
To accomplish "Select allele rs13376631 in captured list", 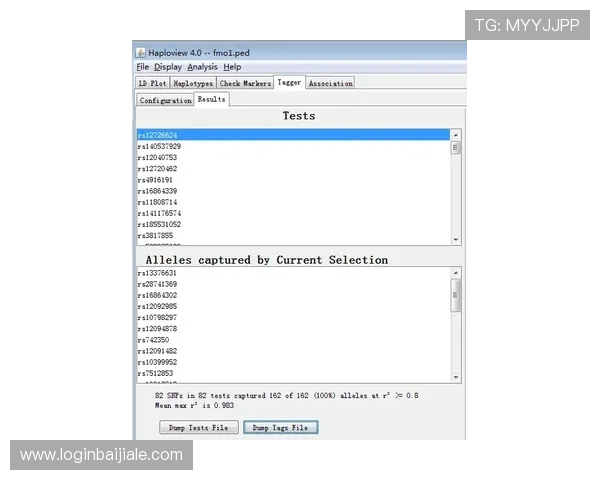I will click(158, 273).
